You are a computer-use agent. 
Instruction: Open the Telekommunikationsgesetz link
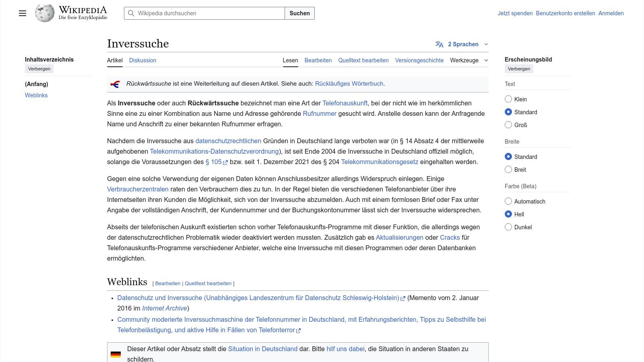[380, 162]
